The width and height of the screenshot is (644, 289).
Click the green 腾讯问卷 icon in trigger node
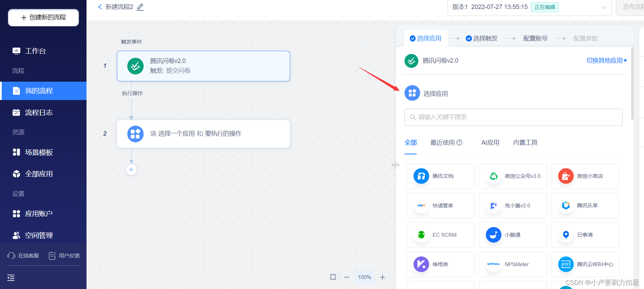pos(135,66)
